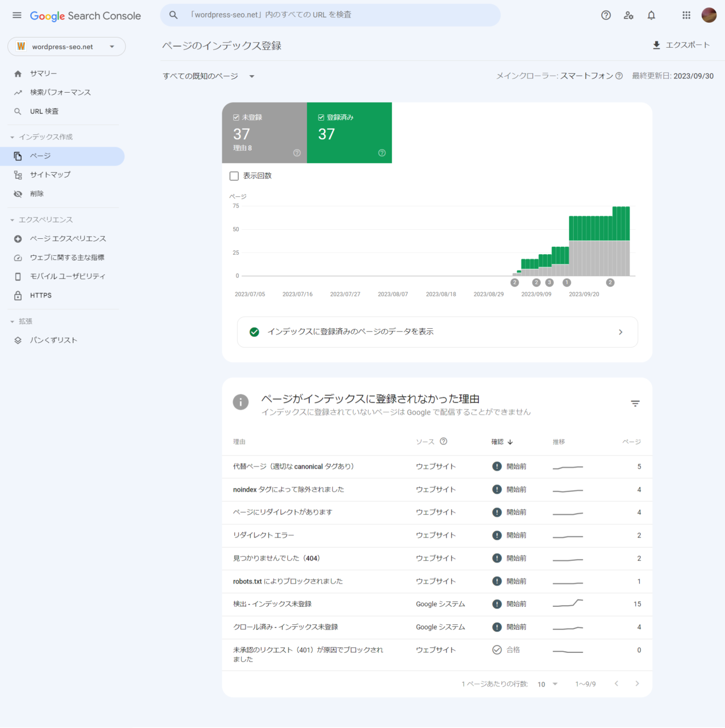Click help icon in 登録済み card
This screenshot has width=725, height=728.
click(x=382, y=153)
